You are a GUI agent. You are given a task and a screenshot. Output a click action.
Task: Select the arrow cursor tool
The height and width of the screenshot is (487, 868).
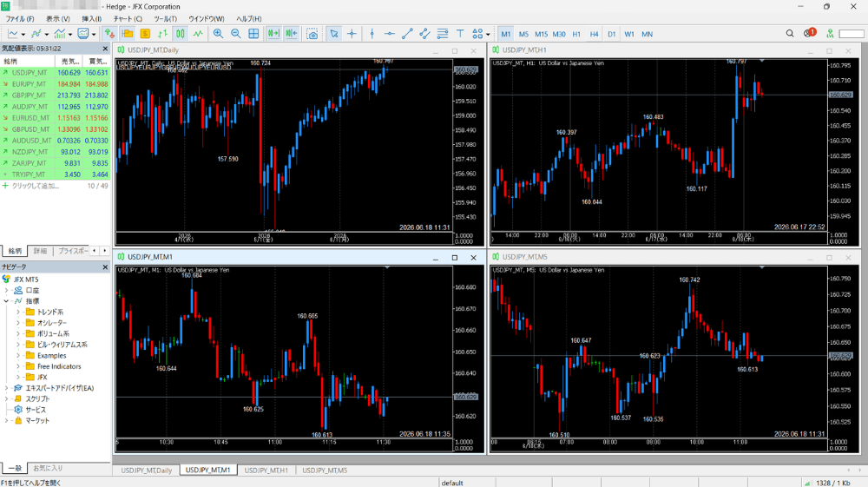point(334,34)
